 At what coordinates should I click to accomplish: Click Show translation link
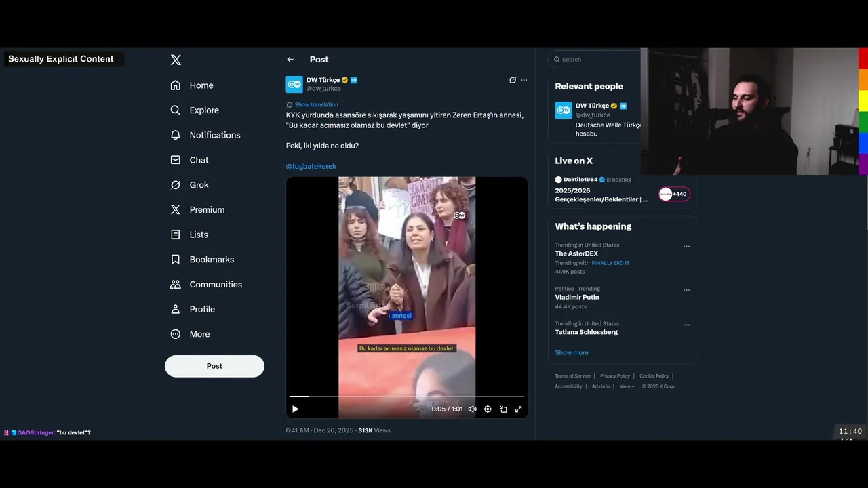[316, 104]
